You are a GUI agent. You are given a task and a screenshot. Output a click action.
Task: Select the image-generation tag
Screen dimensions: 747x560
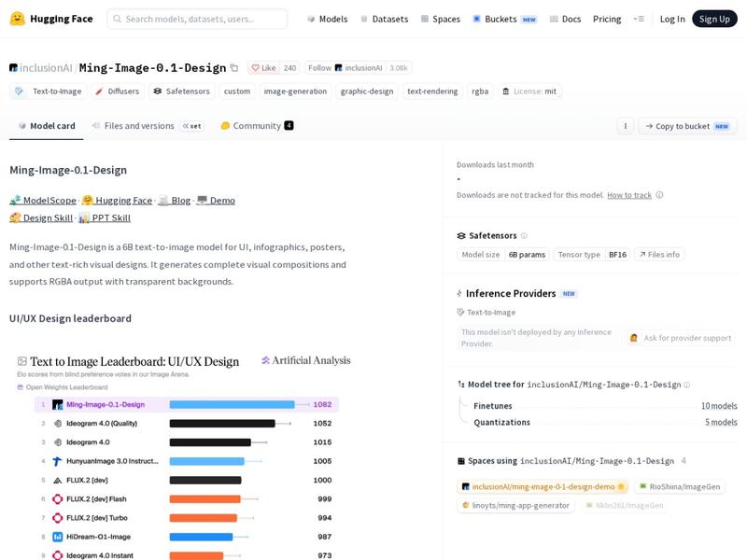(295, 91)
